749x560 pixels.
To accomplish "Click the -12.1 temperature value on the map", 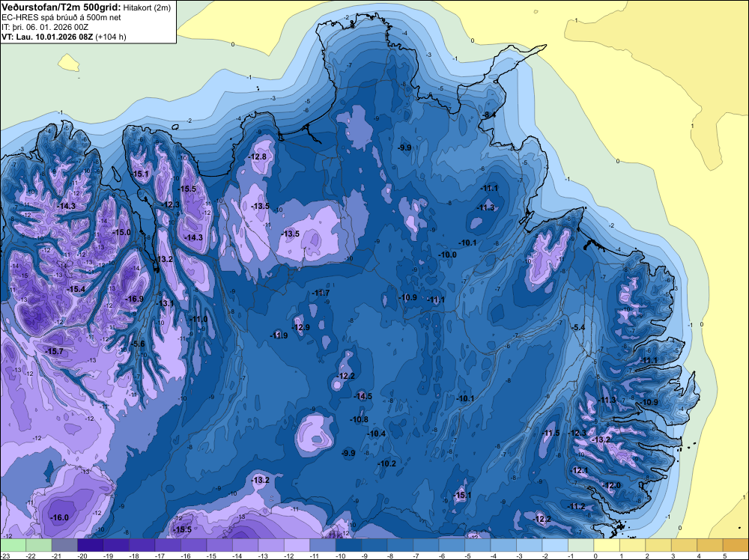I will (580, 471).
